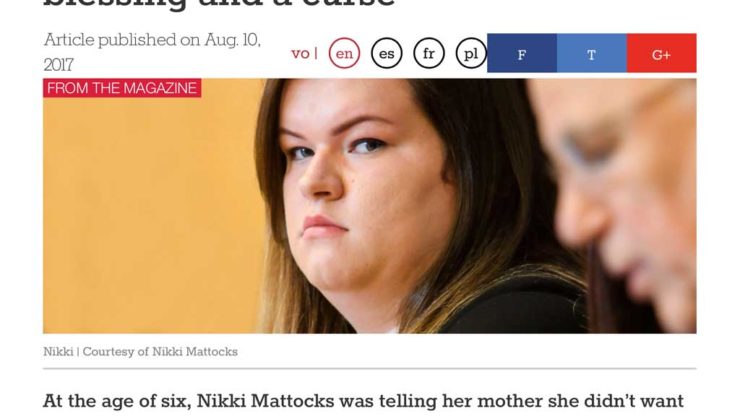Click the 'vo' original version label
Viewport: 740px width, 416px height.
coord(300,53)
